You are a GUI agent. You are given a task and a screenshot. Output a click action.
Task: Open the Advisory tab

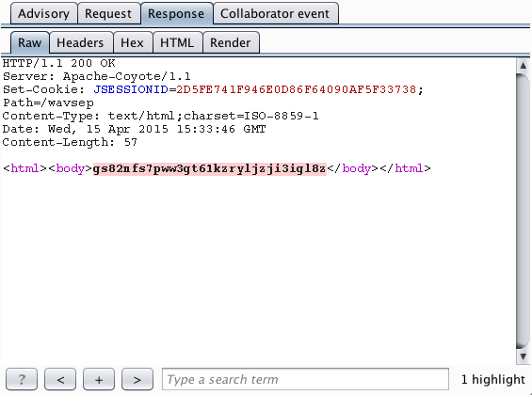tap(43, 13)
